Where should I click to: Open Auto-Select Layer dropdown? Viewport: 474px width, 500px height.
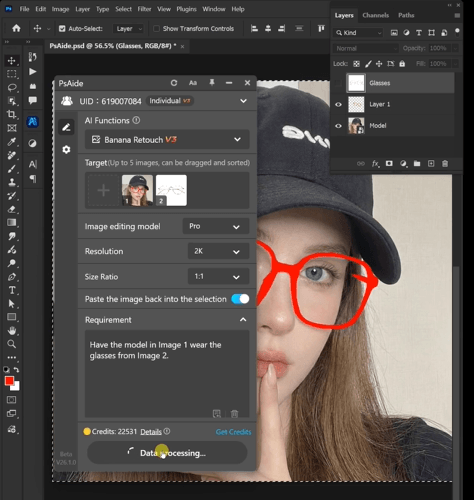129,29
